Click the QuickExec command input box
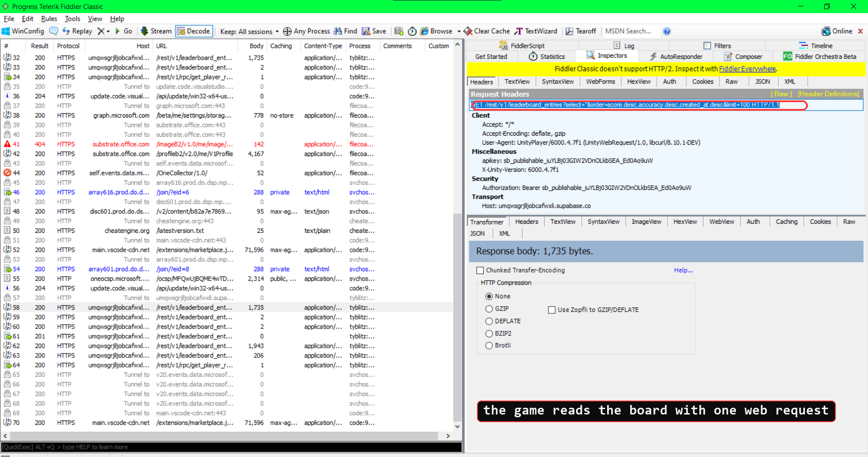The width and height of the screenshot is (868, 457). click(231, 447)
